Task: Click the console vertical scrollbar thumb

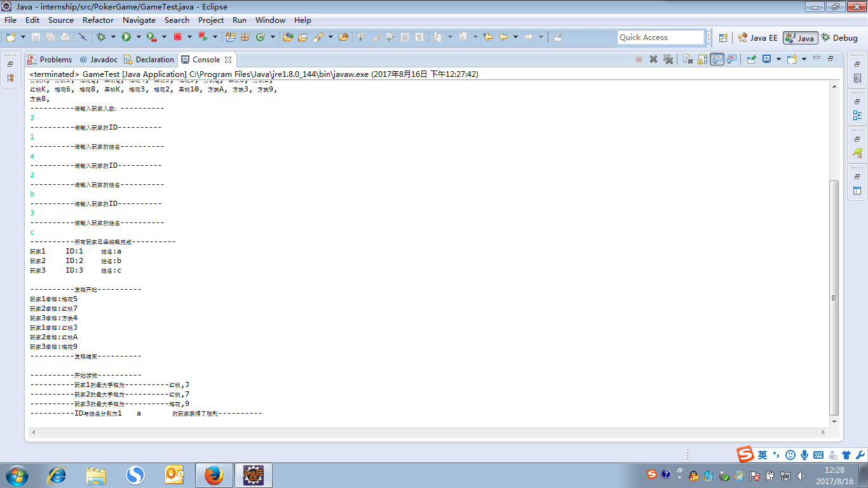Action: tap(834, 297)
